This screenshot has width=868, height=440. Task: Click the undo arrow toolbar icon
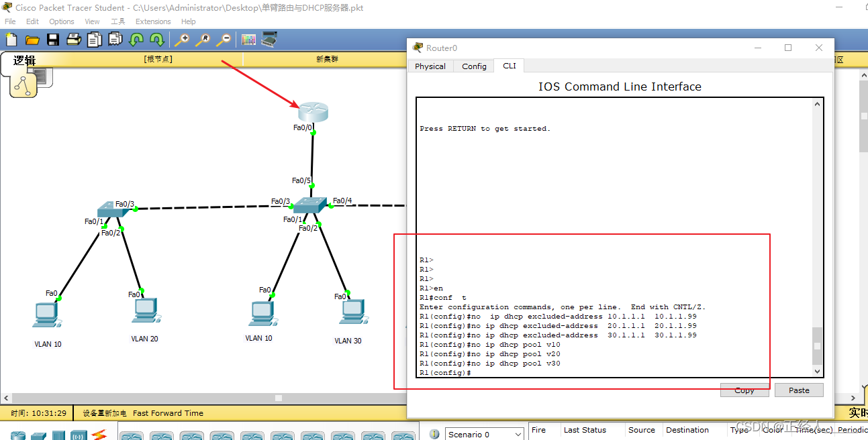point(137,39)
